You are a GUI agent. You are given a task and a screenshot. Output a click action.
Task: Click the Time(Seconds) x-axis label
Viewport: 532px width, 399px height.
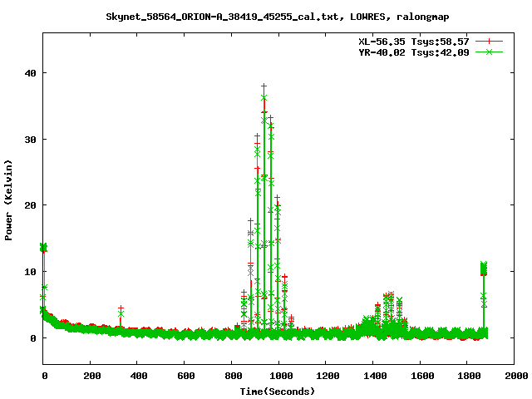(x=278, y=392)
